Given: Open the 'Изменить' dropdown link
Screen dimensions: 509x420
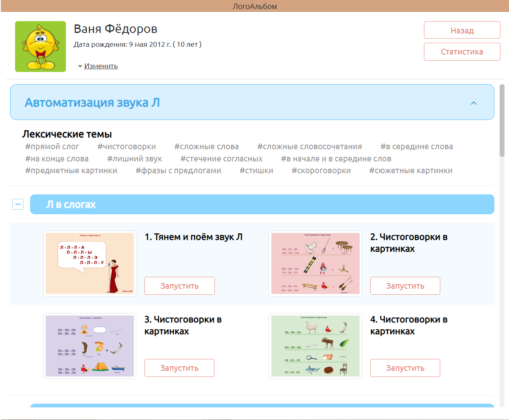Looking at the screenshot, I should tap(100, 66).
